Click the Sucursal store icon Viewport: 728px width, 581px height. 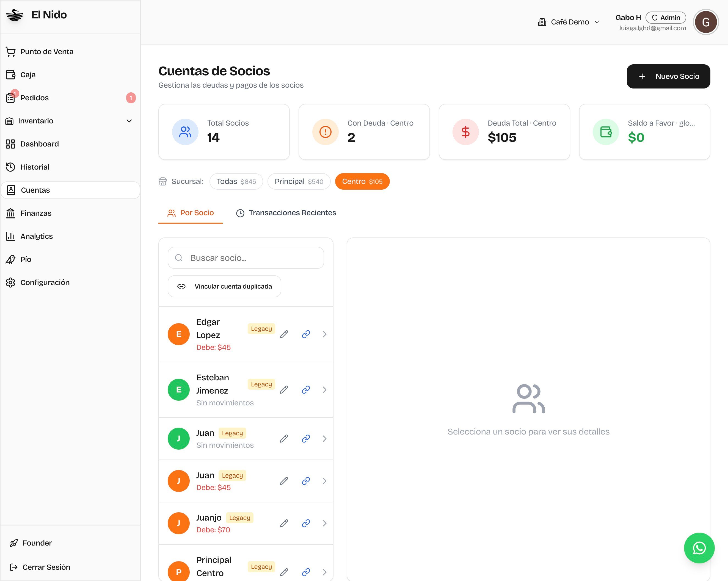[x=163, y=182]
